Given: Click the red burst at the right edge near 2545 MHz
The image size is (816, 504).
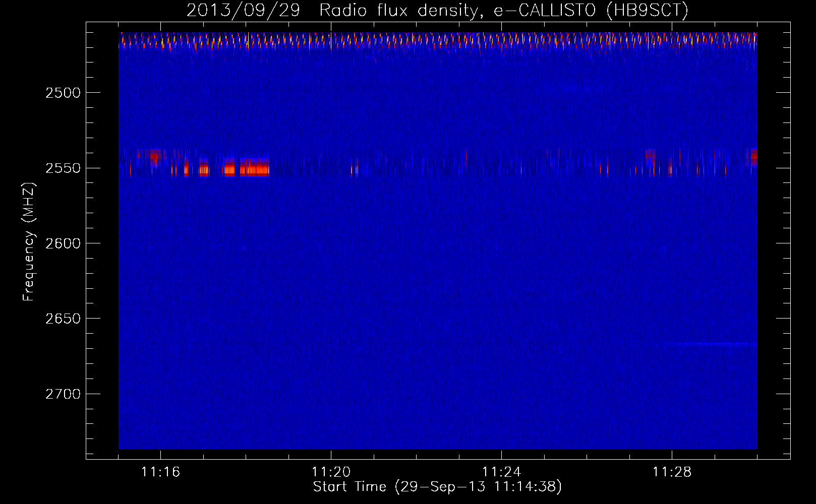Looking at the screenshot, I should [x=754, y=157].
